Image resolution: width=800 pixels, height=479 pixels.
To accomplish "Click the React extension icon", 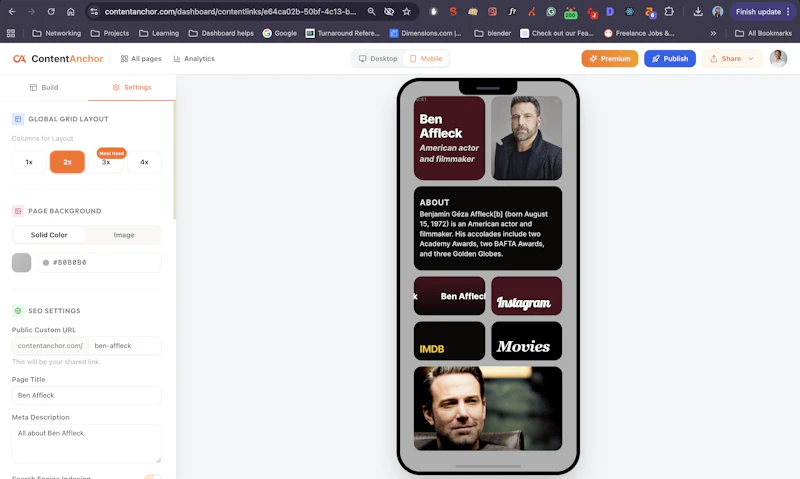I will point(630,11).
